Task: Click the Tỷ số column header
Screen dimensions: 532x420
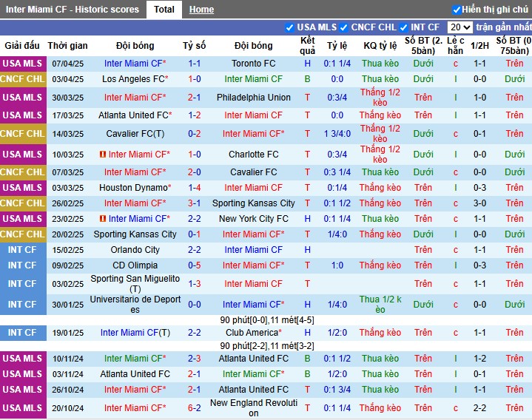Action: tap(195, 45)
